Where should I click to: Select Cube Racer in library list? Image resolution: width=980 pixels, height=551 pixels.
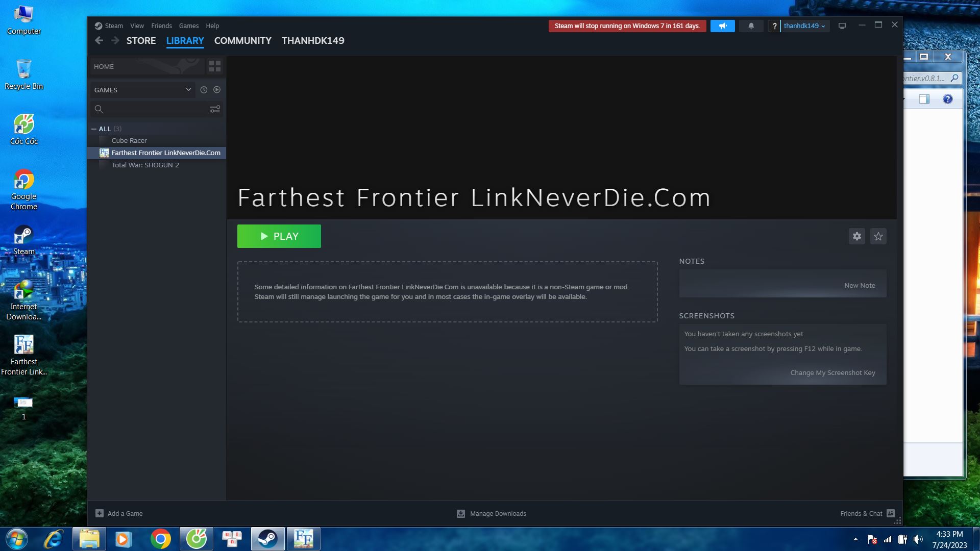pyautogui.click(x=129, y=140)
